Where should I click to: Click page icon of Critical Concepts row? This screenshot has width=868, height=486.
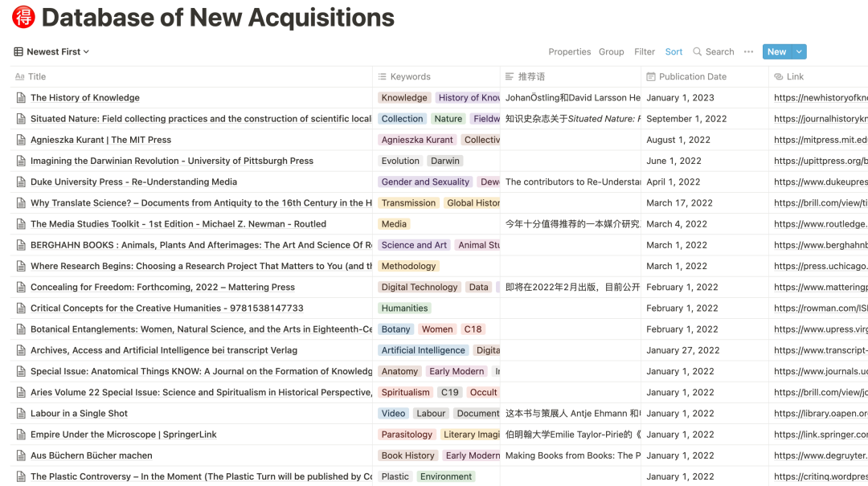(x=21, y=308)
